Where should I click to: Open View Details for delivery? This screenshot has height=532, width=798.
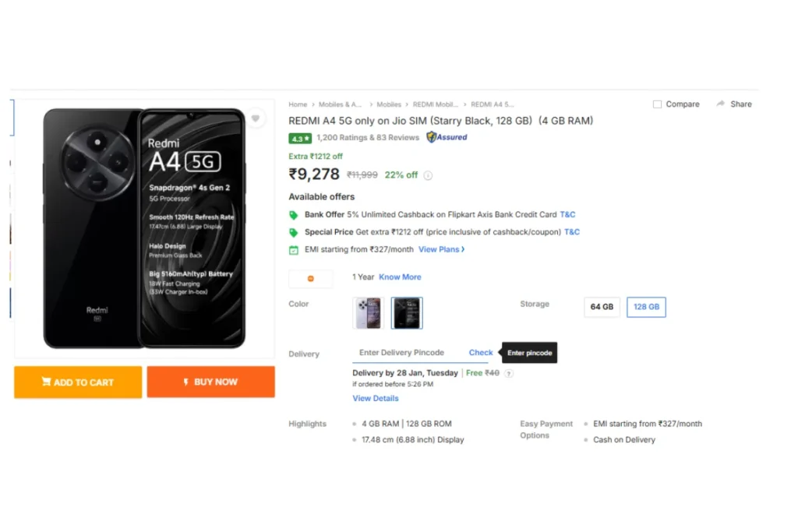[376, 398]
